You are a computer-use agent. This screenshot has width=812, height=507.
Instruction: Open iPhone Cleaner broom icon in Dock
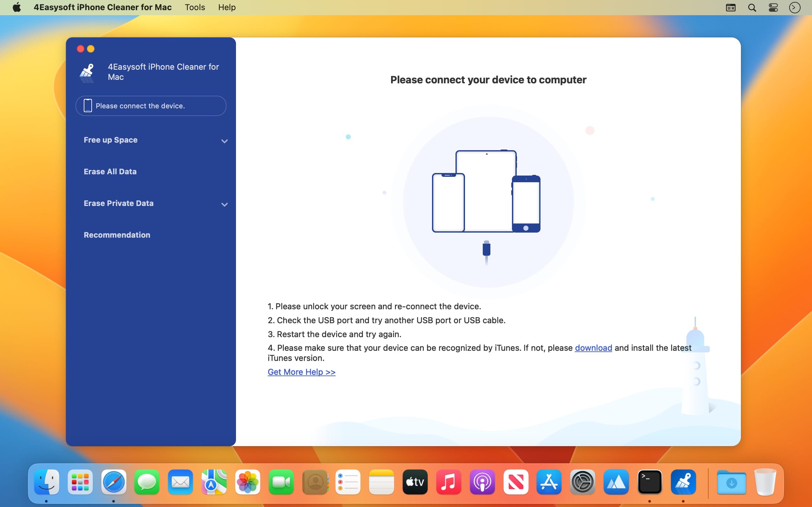(x=683, y=482)
